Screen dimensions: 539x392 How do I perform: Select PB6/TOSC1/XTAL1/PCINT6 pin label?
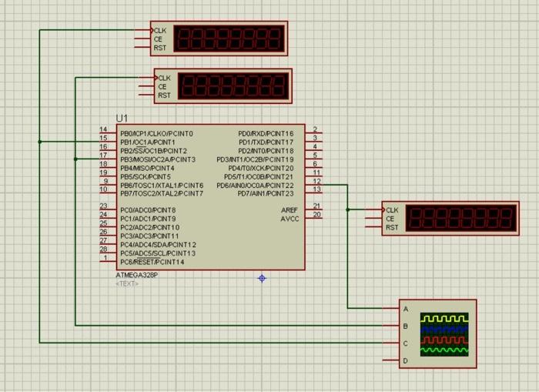162,186
